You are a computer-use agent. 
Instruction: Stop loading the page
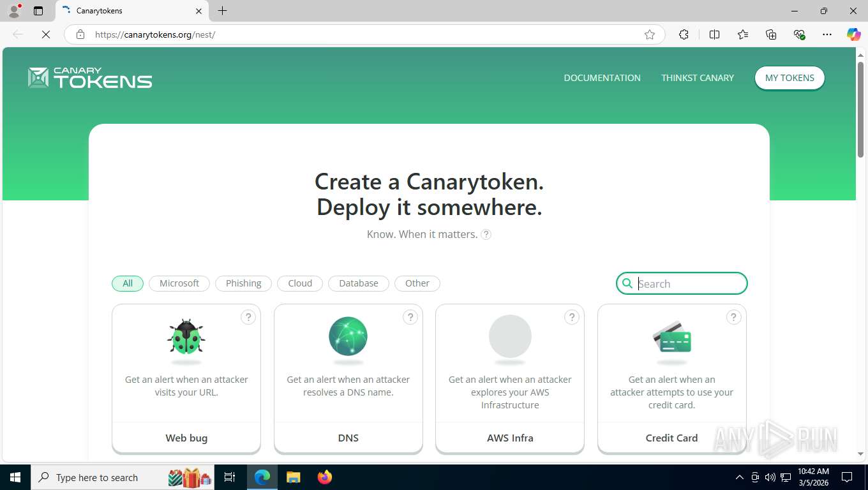pos(46,34)
